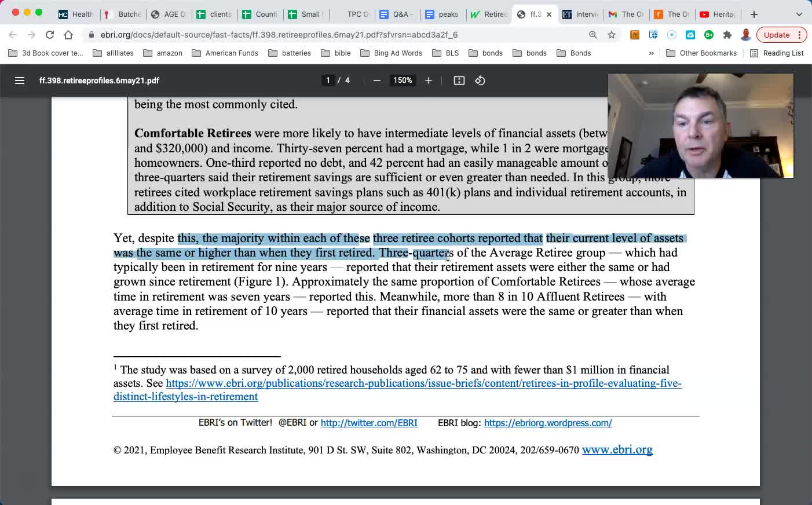Image resolution: width=812 pixels, height=505 pixels.
Task: Switch to the Gmail The Or tab
Action: coord(626,14)
